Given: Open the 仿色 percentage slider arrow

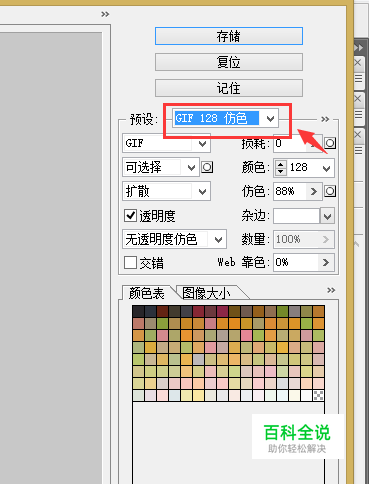Looking at the screenshot, I should pos(314,191).
